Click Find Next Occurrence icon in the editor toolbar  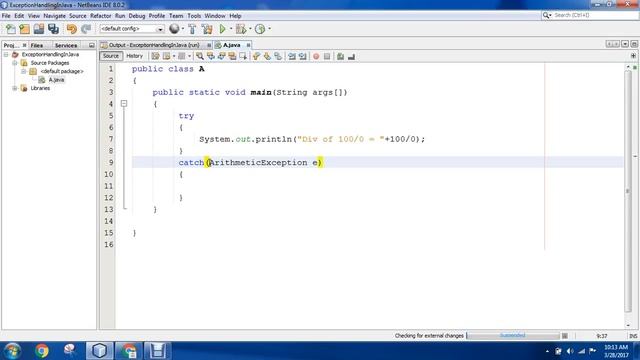(221, 56)
